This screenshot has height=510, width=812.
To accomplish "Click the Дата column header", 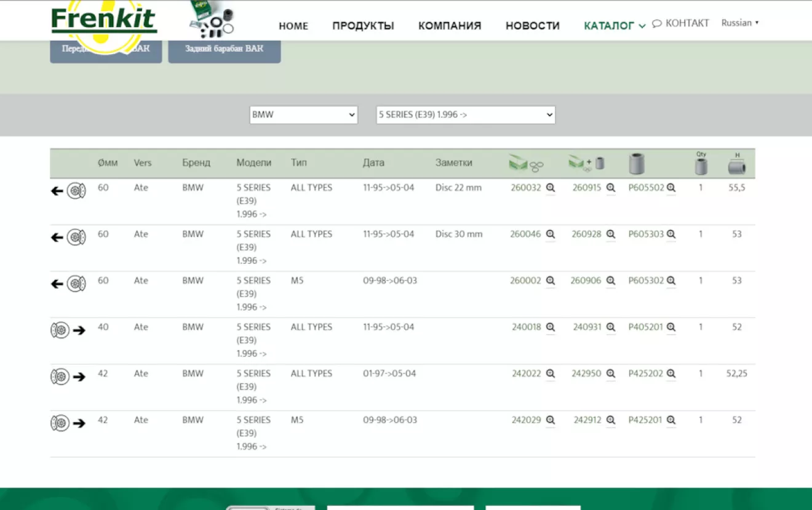I will point(373,163).
